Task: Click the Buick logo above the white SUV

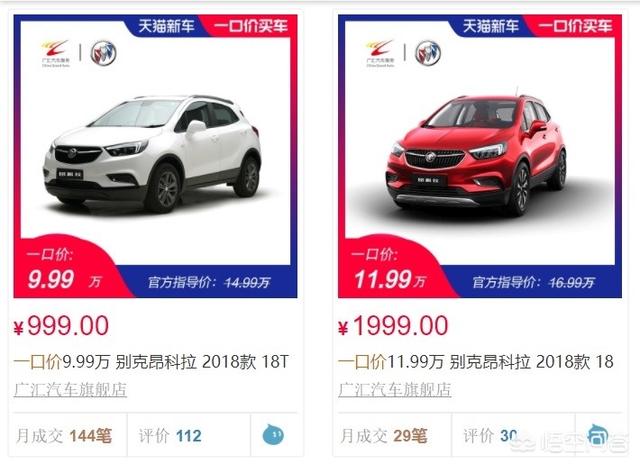Action: 103,53
